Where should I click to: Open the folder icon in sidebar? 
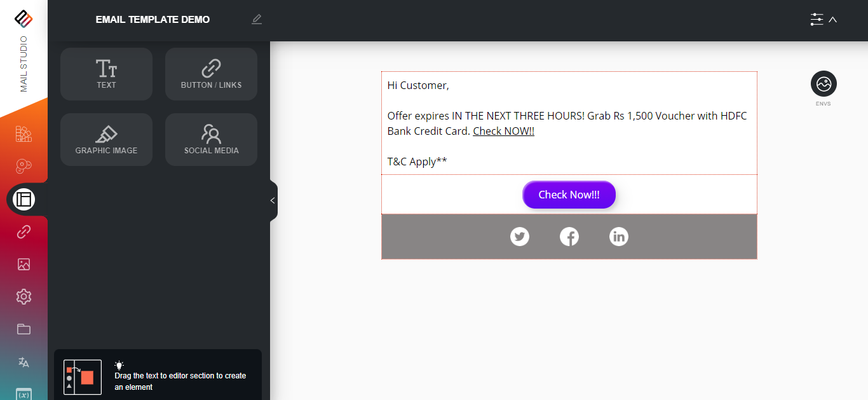pos(24,329)
